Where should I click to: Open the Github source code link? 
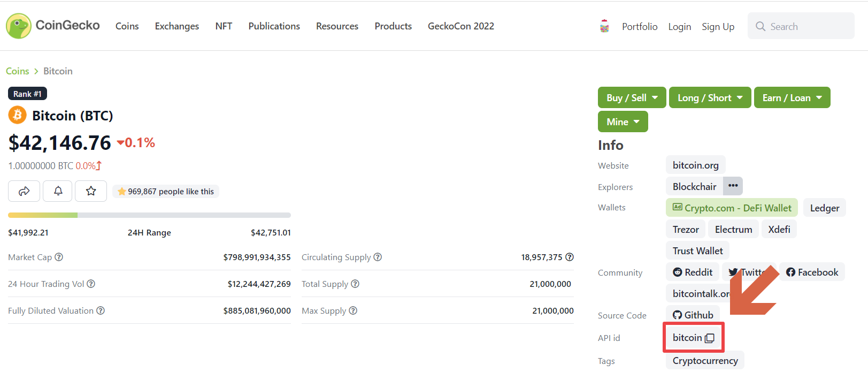[693, 315]
